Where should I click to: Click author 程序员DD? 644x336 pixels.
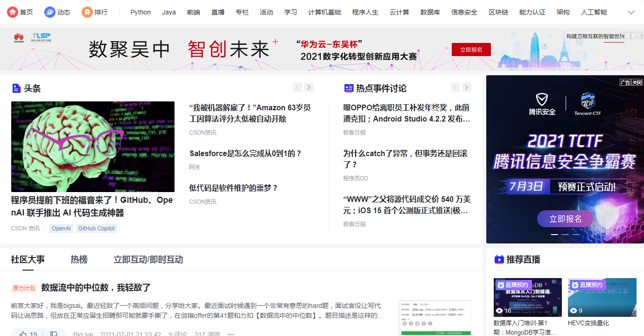tap(356, 179)
